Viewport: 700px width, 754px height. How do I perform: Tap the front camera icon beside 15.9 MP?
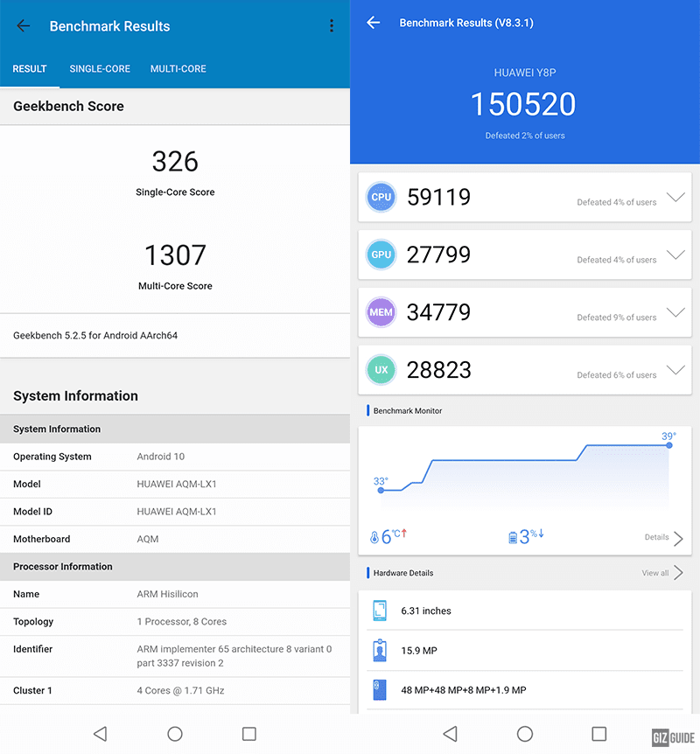[380, 651]
